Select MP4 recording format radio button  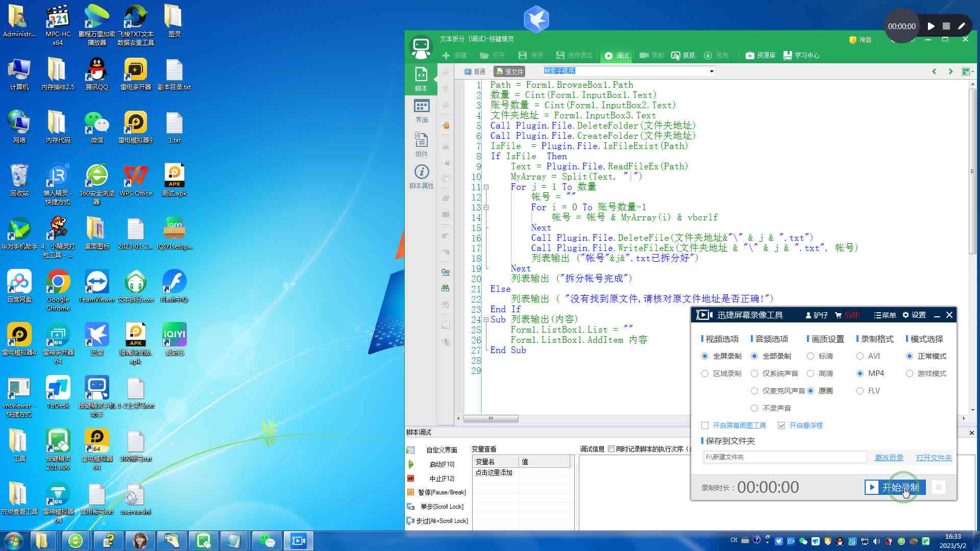pos(860,373)
